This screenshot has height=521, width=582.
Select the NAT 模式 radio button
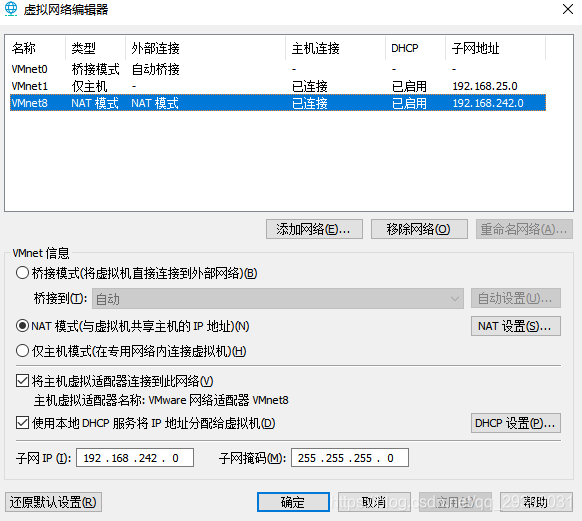pos(22,326)
